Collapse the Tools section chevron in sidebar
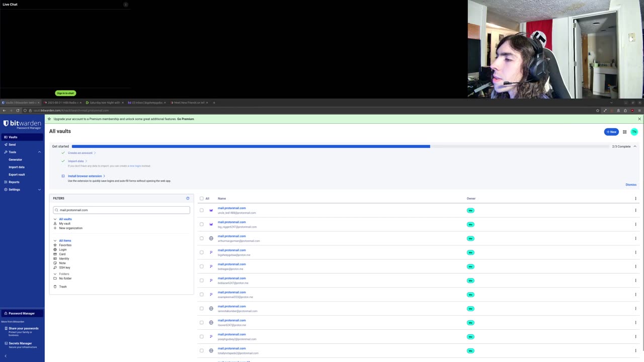The image size is (644, 362). [x=39, y=152]
